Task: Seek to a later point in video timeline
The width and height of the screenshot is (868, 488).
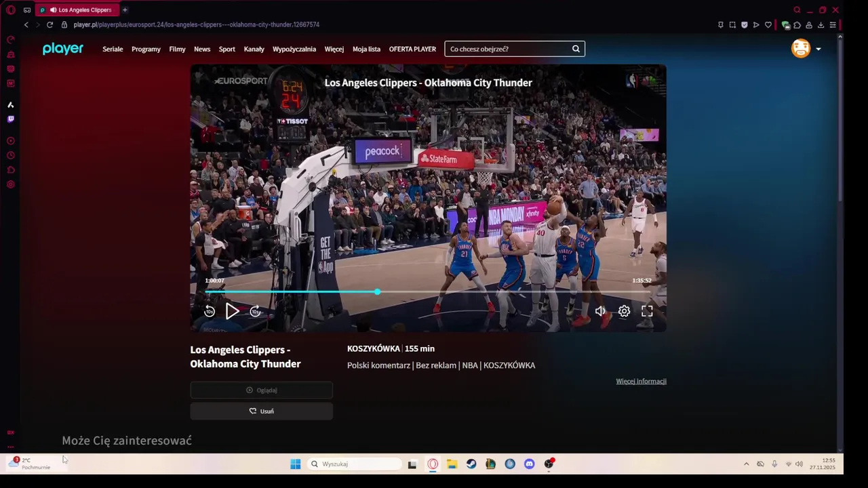Action: [515, 291]
